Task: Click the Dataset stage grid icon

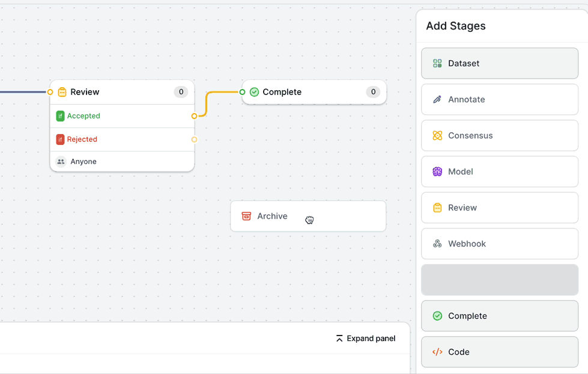Action: point(437,63)
